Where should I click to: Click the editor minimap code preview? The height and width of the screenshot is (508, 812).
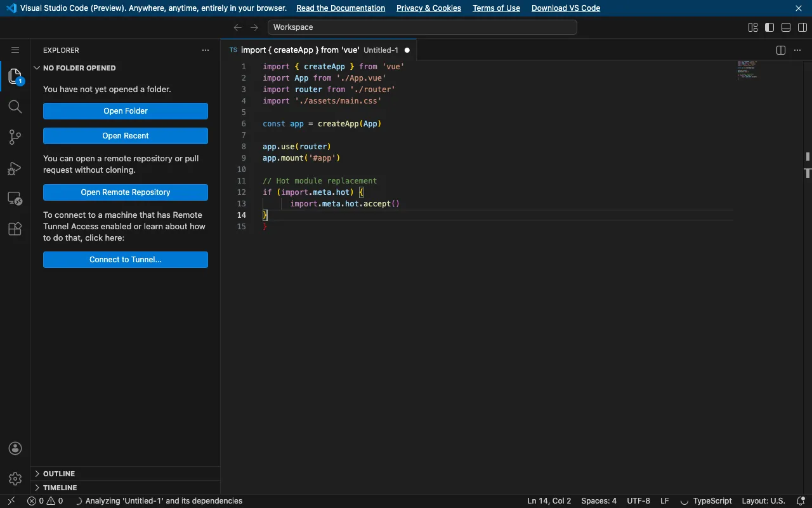pos(747,69)
